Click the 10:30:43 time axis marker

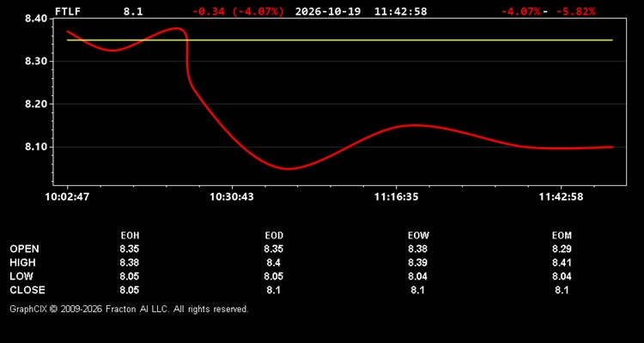232,197
